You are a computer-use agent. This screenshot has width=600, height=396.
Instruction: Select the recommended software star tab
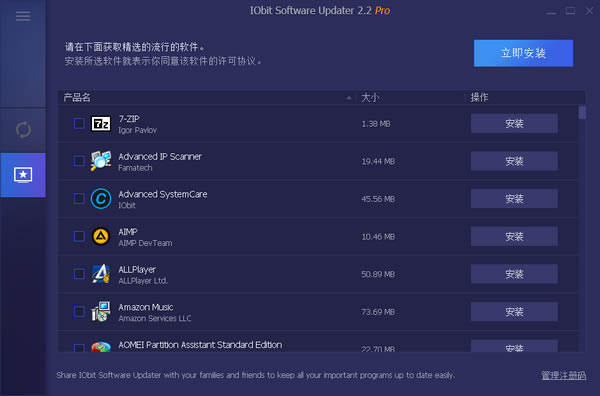[x=23, y=175]
